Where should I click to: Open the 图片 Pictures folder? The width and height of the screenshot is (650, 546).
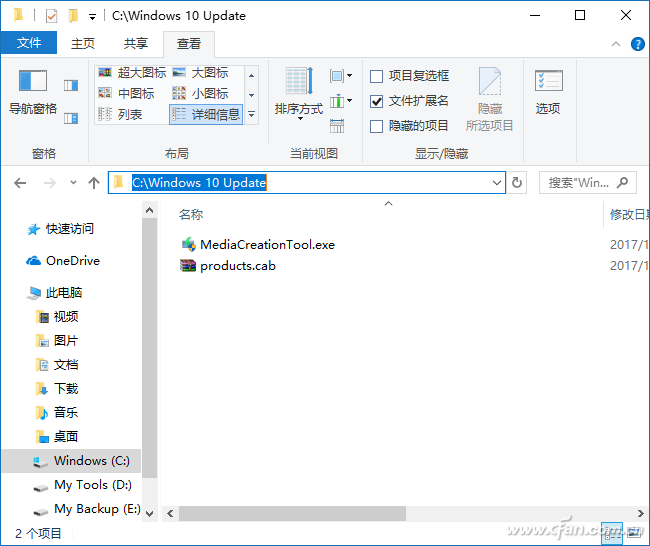click(x=57, y=341)
